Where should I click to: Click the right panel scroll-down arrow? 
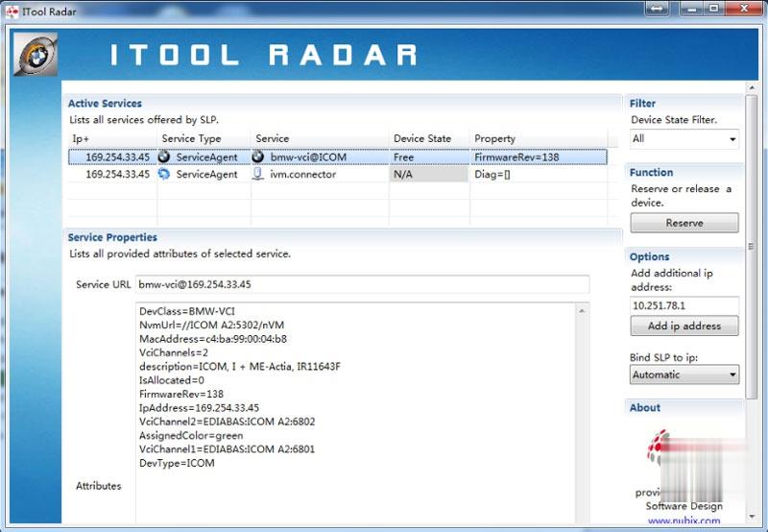(x=752, y=517)
